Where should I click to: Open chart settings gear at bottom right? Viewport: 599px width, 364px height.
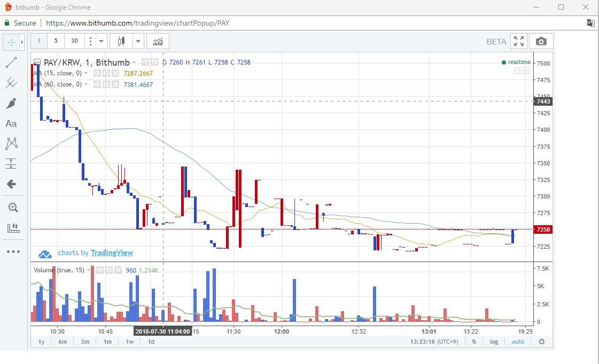pos(542,342)
